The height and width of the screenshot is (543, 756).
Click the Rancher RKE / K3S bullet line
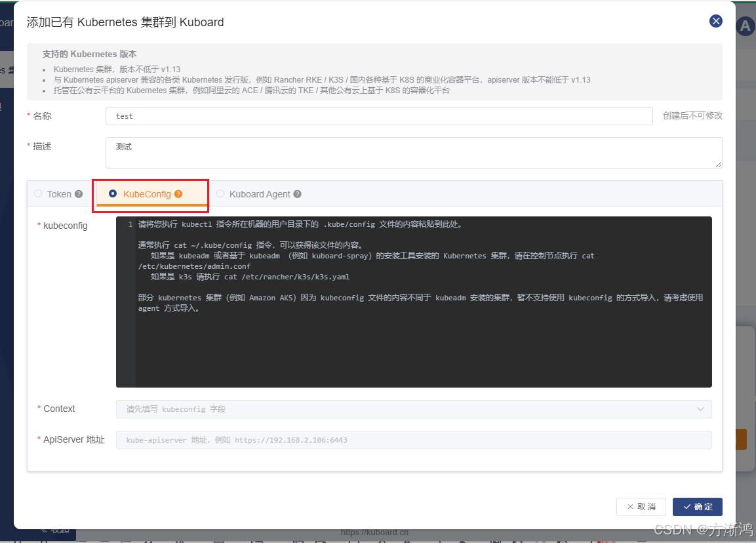(x=322, y=80)
